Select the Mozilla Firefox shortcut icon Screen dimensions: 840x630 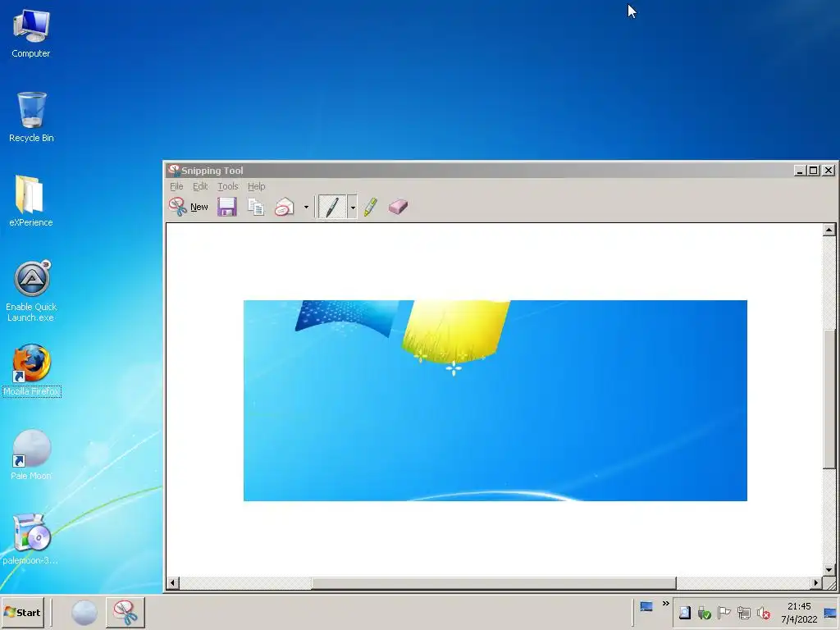[32, 370]
